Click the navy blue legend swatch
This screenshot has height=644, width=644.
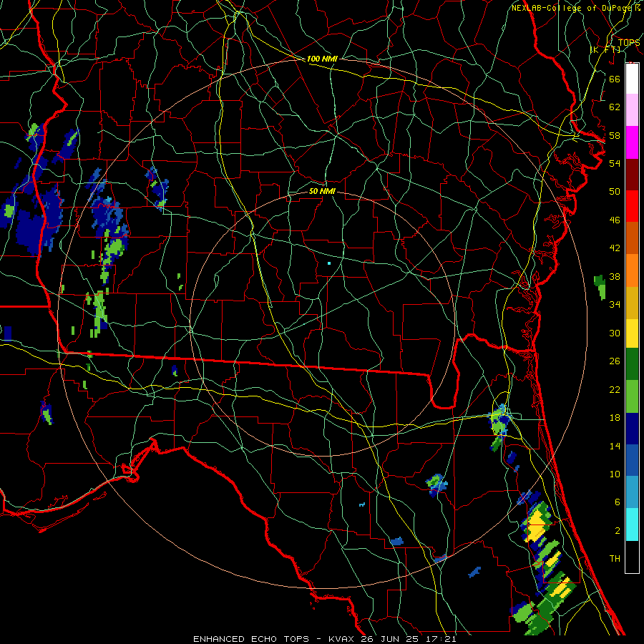pyautogui.click(x=632, y=429)
